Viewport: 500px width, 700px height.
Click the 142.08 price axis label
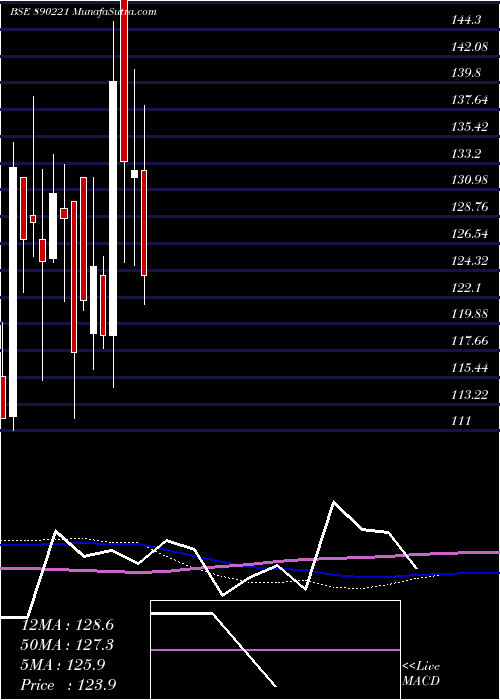470,46
